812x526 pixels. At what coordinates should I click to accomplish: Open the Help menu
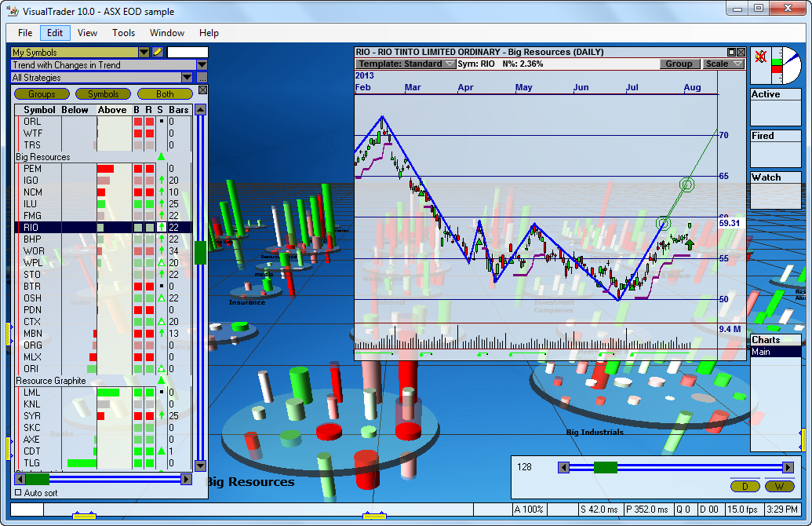(x=209, y=33)
